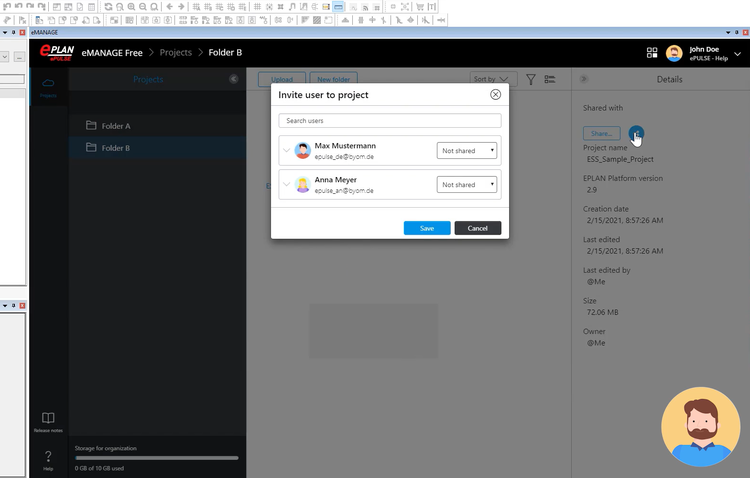Image resolution: width=750 pixels, height=478 pixels.
Task: Open Release notes book icon
Action: (48, 420)
